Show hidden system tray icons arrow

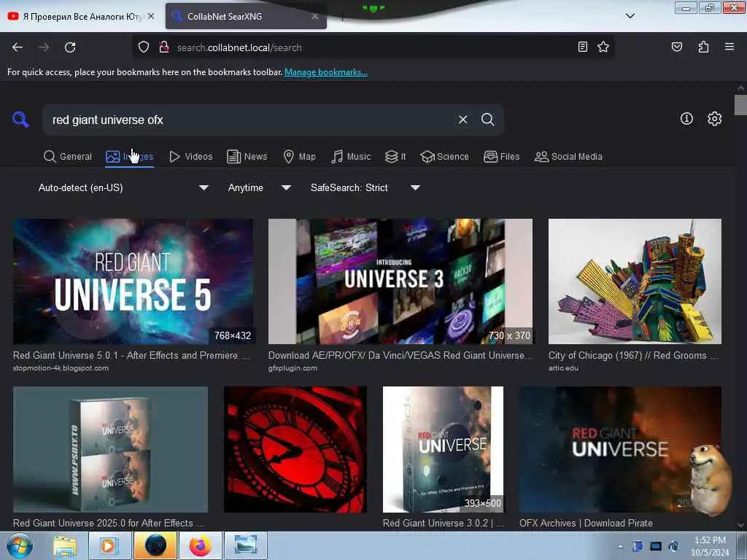(620, 546)
